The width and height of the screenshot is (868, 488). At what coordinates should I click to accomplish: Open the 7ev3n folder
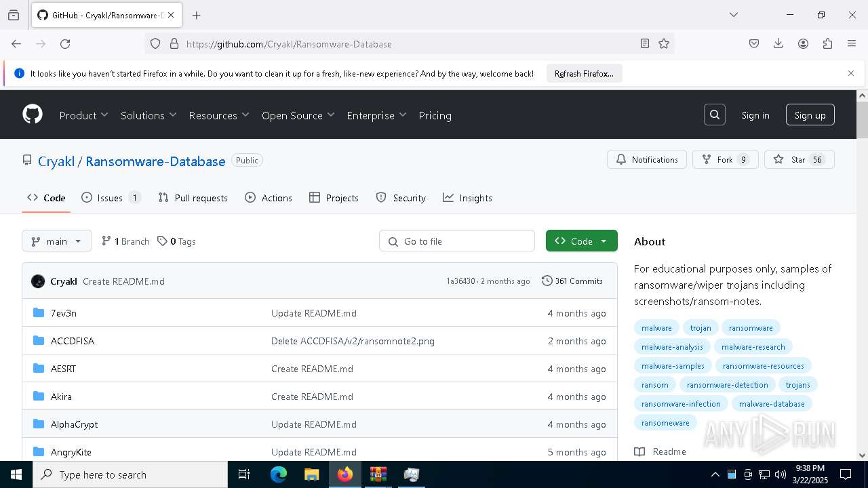[64, 313]
